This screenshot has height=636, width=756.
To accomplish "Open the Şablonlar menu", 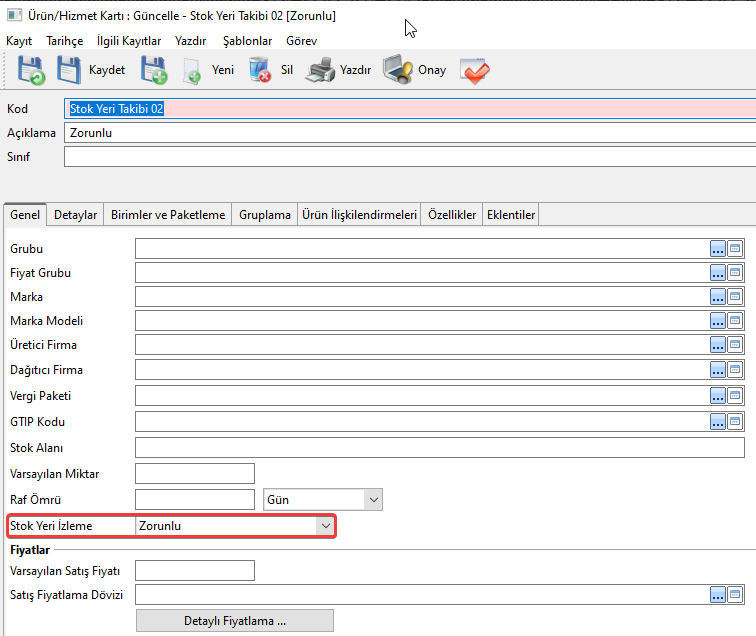I will click(246, 41).
